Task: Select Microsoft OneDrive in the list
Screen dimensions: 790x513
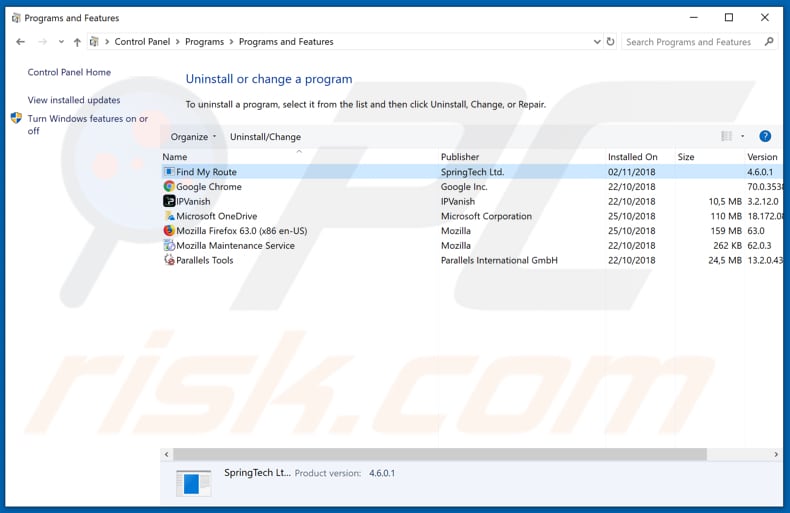Action: (217, 216)
